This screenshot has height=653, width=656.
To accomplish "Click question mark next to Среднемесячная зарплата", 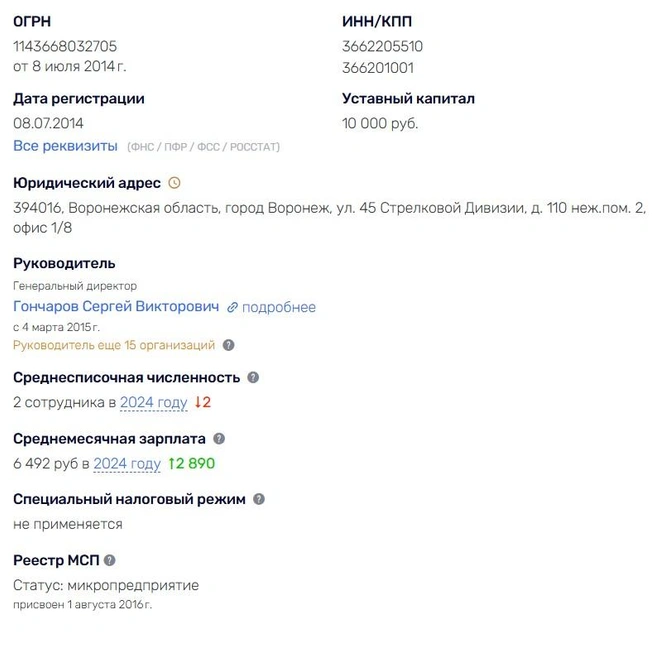I will (219, 438).
